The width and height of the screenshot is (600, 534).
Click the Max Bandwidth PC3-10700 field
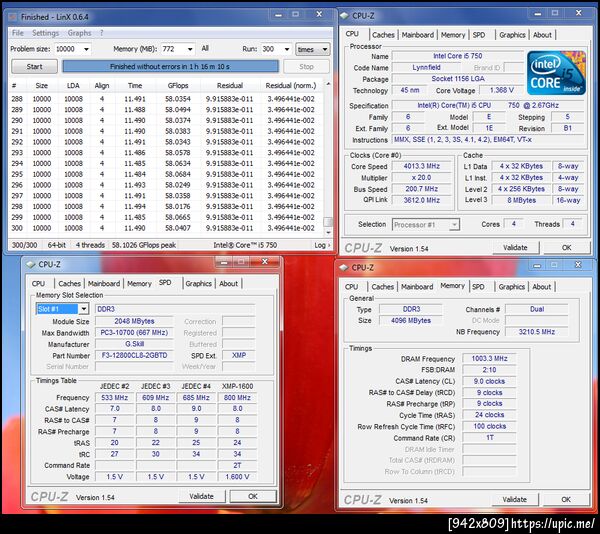[134, 332]
